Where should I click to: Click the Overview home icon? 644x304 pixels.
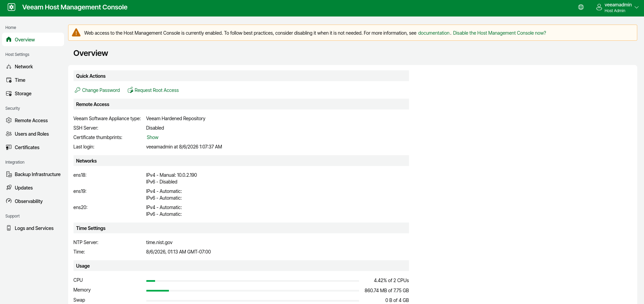click(x=9, y=39)
